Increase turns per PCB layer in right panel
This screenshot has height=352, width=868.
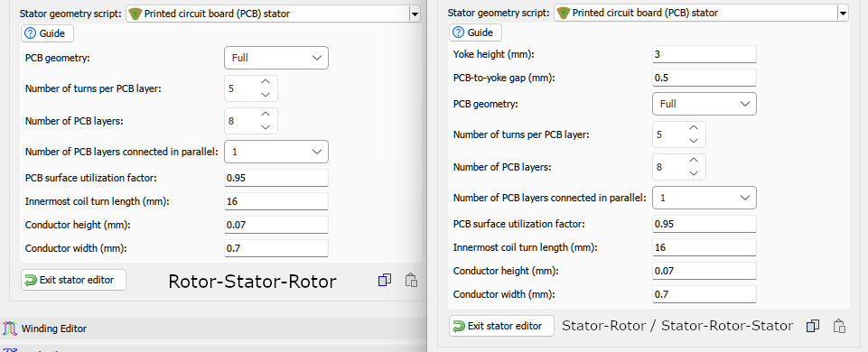pos(694,128)
